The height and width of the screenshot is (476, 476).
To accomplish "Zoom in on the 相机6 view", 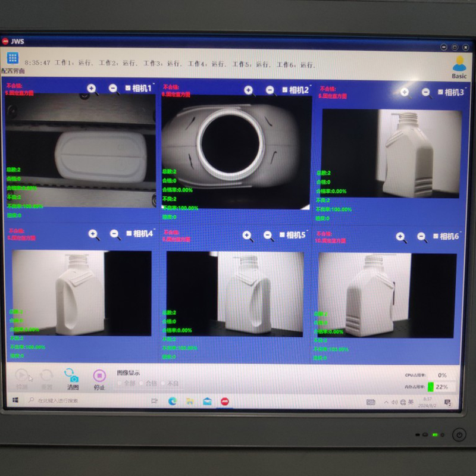I will tap(400, 237).
